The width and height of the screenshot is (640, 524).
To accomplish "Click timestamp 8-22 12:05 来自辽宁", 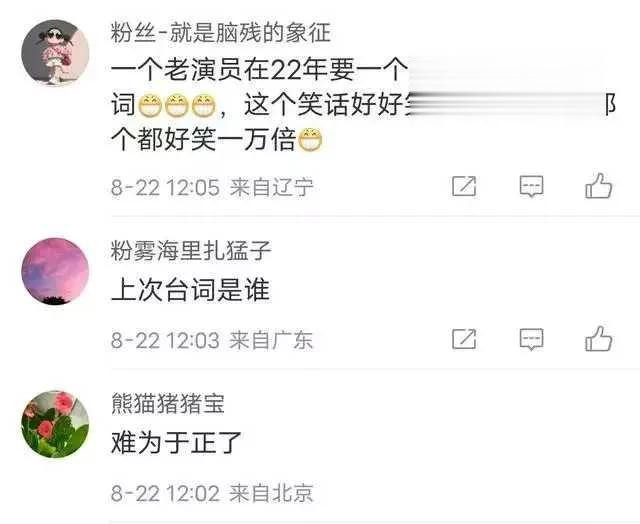I will pos(212,187).
